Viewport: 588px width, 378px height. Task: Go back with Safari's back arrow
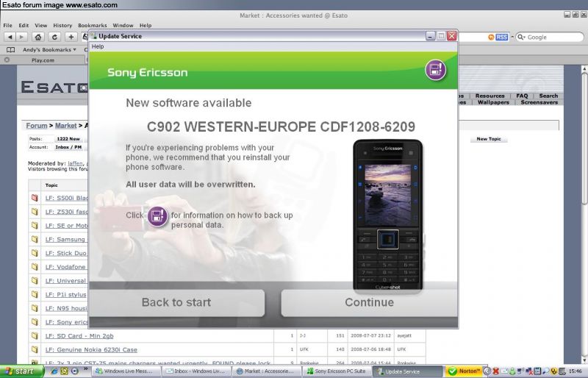click(x=10, y=37)
